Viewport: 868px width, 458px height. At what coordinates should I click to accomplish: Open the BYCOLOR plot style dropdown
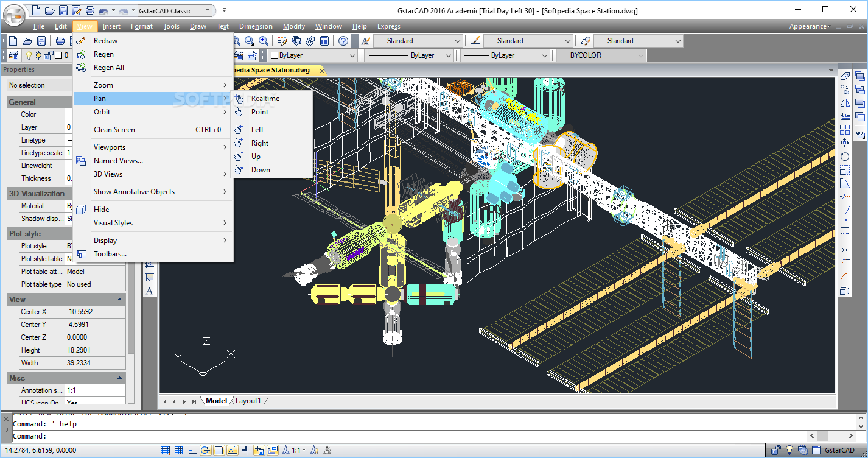[x=600, y=55]
